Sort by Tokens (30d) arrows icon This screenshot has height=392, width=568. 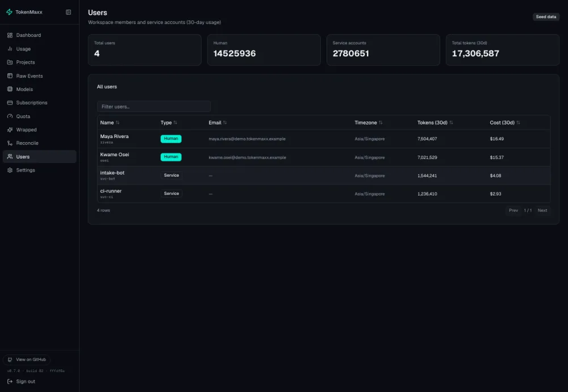(x=451, y=123)
